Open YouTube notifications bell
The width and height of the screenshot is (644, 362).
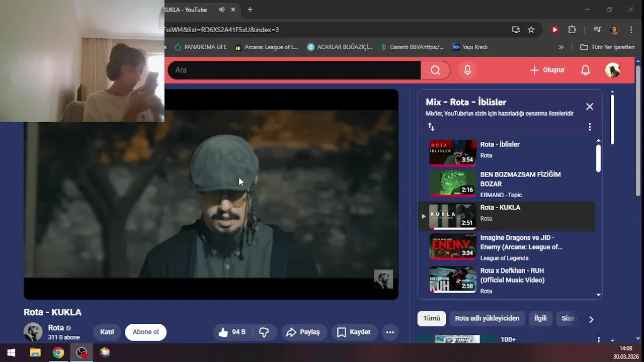[585, 70]
